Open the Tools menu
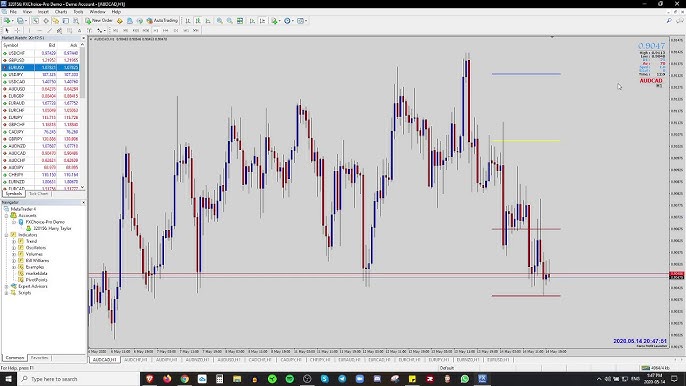 tap(78, 12)
